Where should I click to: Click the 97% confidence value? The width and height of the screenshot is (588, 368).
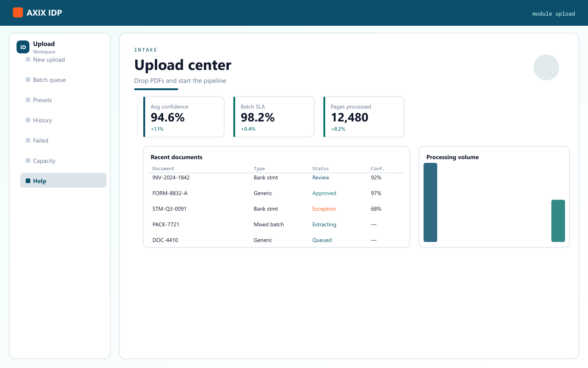click(x=376, y=193)
